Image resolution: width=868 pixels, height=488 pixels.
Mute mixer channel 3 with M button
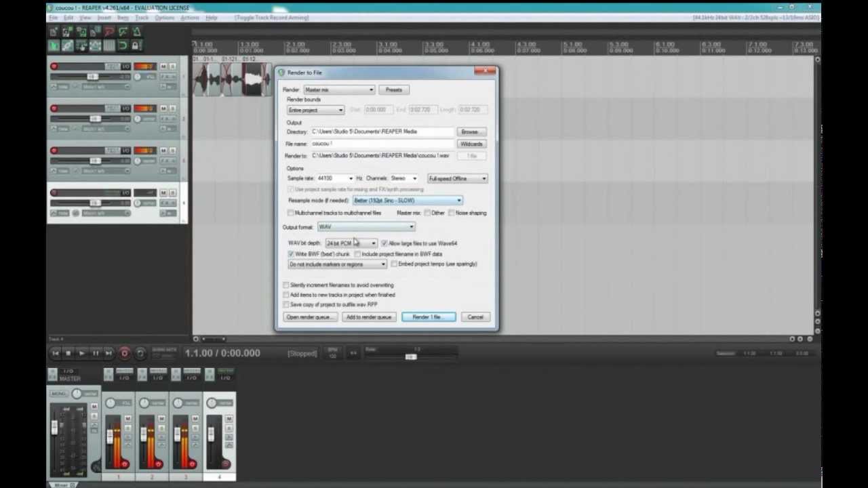tap(195, 419)
